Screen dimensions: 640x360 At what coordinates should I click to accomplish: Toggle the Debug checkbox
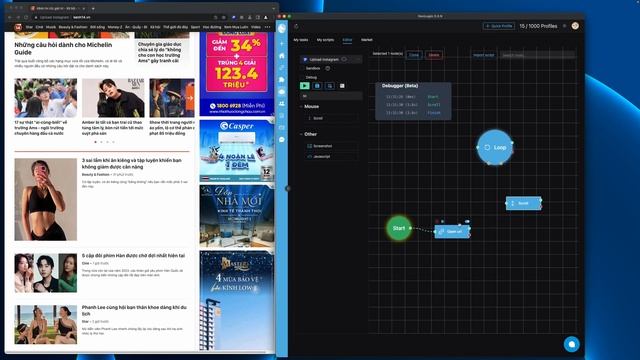[302, 77]
